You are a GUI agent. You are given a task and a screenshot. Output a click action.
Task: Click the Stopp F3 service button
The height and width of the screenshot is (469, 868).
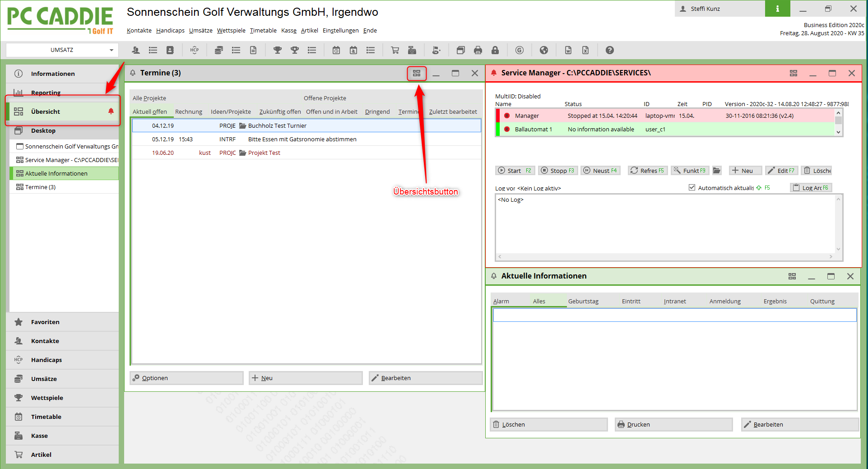557,171
